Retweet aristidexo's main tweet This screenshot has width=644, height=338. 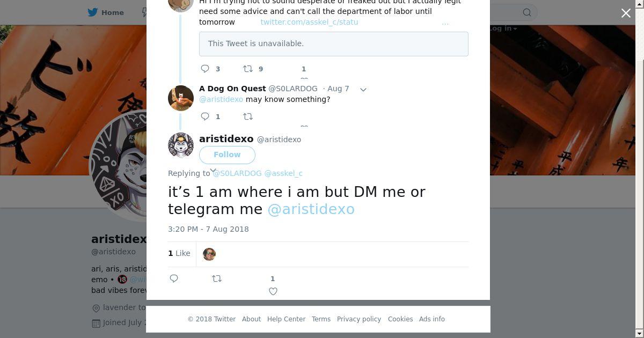pyautogui.click(x=217, y=278)
